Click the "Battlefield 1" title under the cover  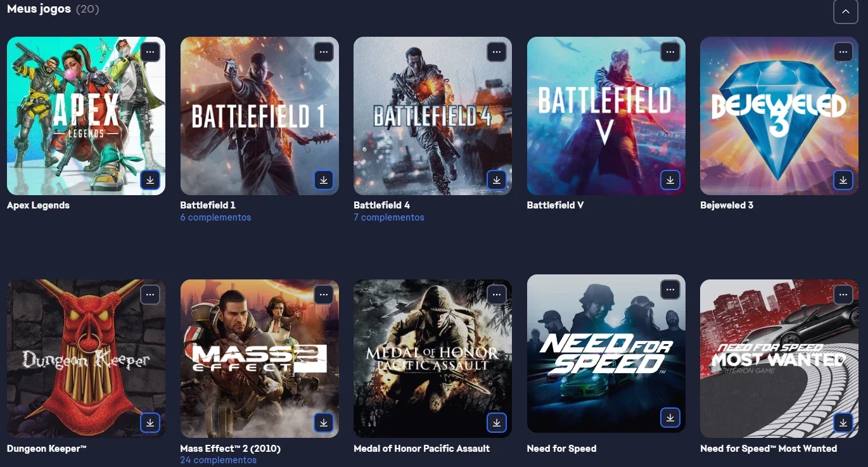click(x=208, y=205)
